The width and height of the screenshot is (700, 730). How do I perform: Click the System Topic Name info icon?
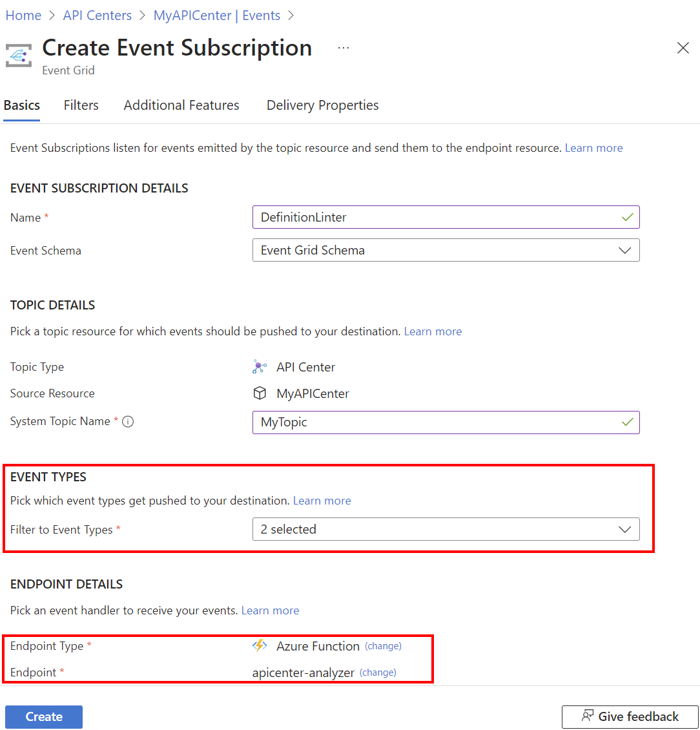coord(128,422)
